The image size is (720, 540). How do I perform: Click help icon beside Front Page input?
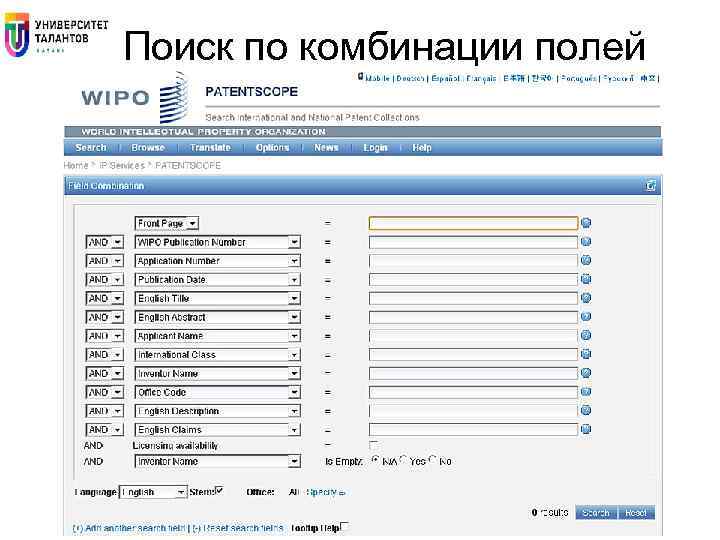pyautogui.click(x=585, y=223)
